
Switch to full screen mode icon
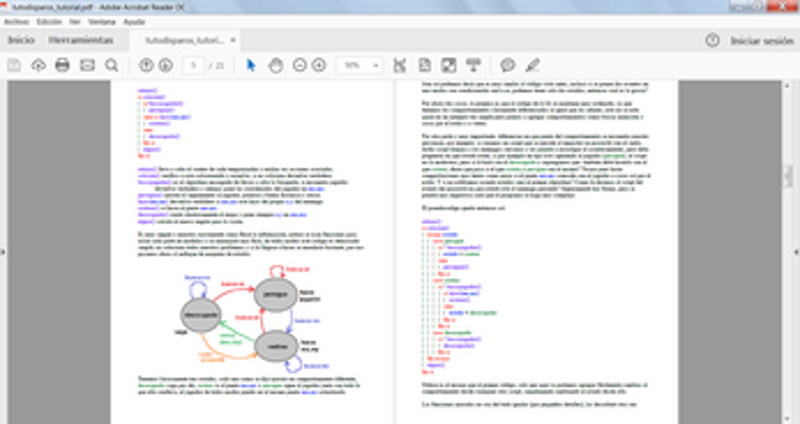[x=448, y=65]
